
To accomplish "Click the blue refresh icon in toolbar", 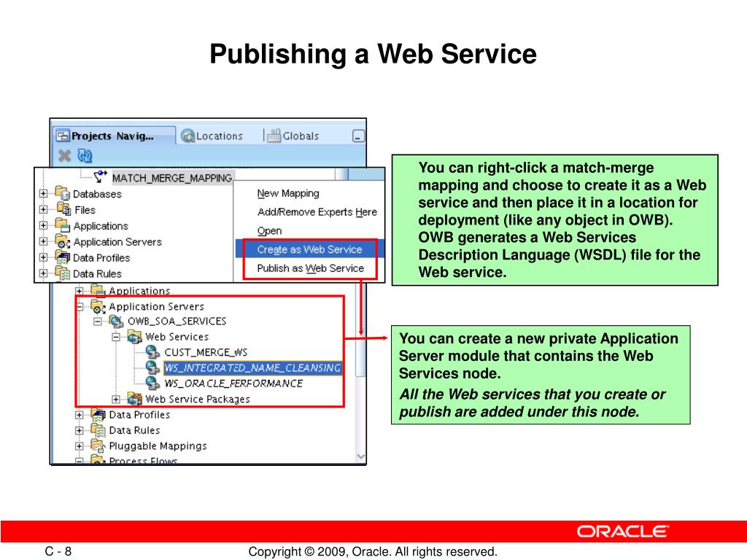I will click(x=85, y=155).
